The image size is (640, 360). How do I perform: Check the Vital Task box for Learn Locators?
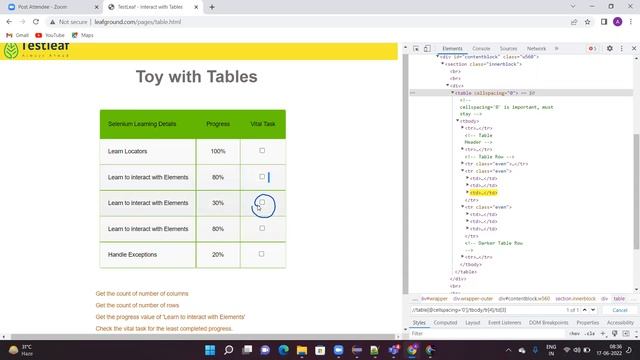(262, 151)
